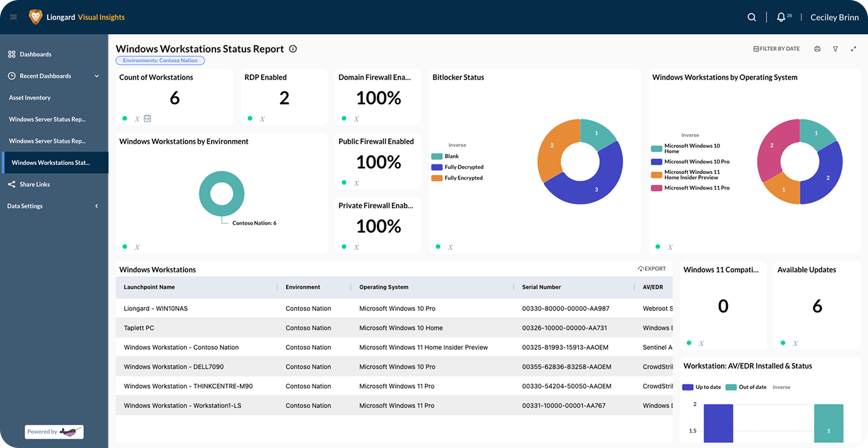The width and height of the screenshot is (868, 448).
Task: Click calendar icon in Count of Workstations card
Action: pos(147,118)
